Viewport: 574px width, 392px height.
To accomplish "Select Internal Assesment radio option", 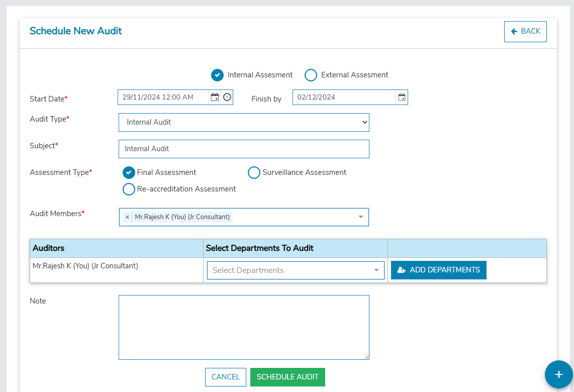I will tap(217, 75).
